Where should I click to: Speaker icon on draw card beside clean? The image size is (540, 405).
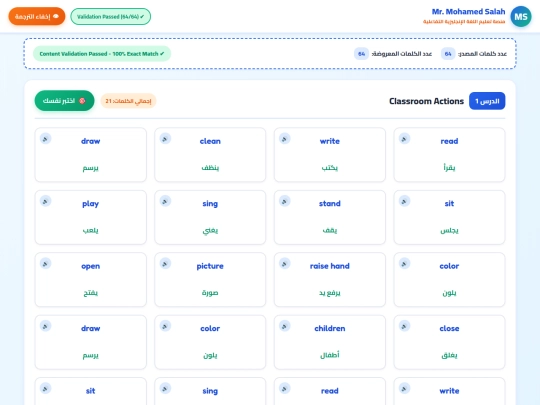point(45,139)
